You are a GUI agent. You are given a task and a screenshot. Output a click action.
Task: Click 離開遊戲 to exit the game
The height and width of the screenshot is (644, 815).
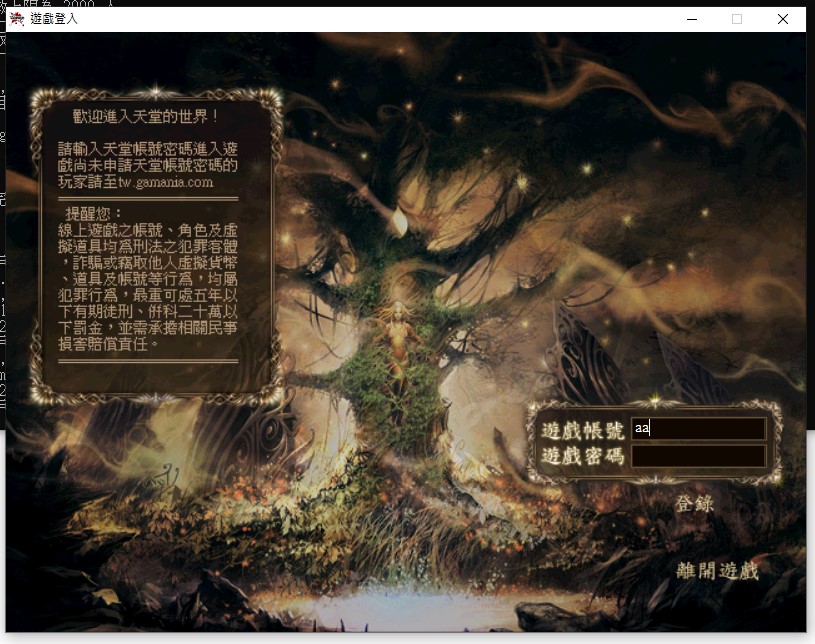point(717,571)
